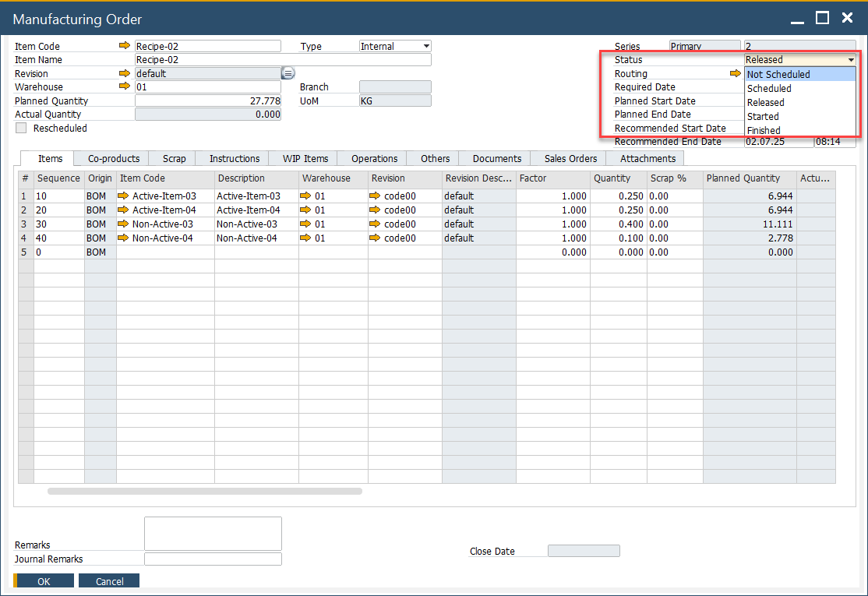Viewport: 868px width, 596px height.
Task: Select Finished from the Status list
Action: point(764,130)
